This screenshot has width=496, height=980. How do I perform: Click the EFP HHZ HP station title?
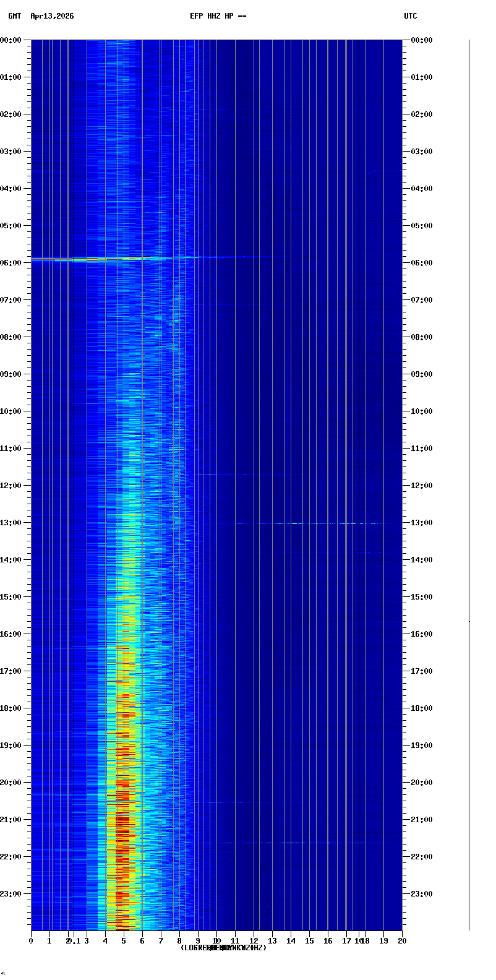[212, 16]
